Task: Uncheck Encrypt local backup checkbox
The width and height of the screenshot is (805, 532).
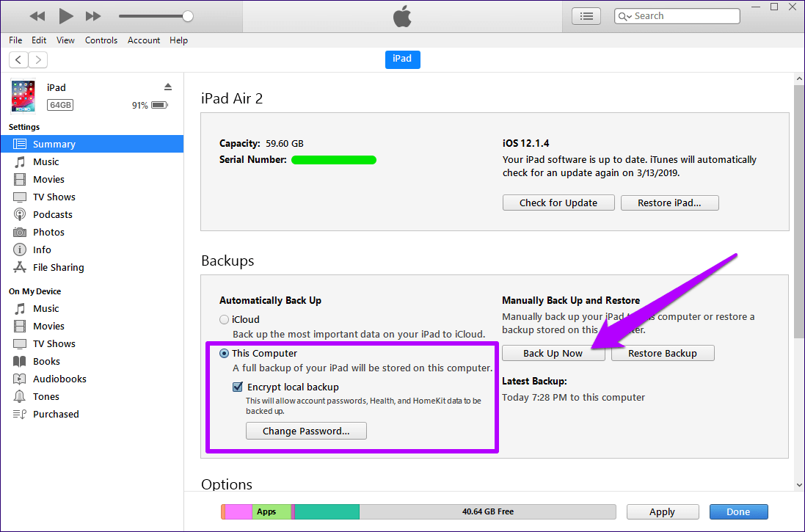Action: pyautogui.click(x=237, y=387)
